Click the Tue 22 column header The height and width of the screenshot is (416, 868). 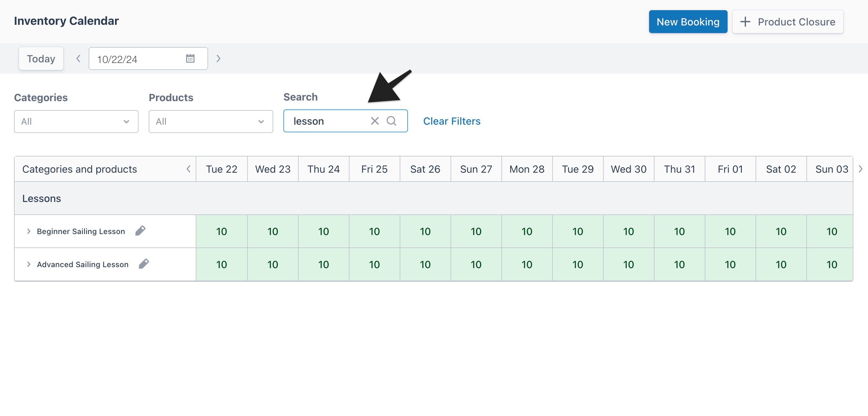click(x=222, y=169)
